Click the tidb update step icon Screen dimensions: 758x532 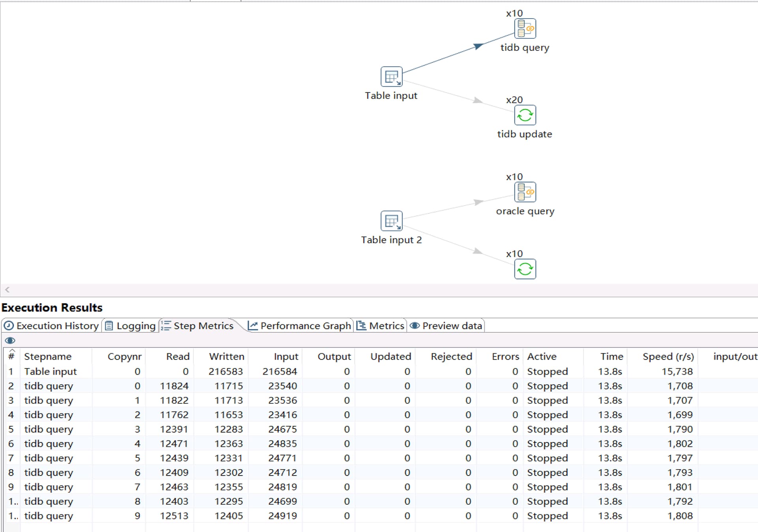525,115
